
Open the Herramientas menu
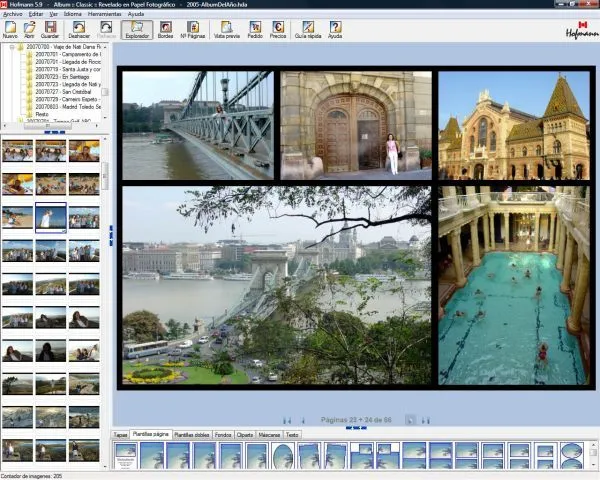[x=104, y=14]
